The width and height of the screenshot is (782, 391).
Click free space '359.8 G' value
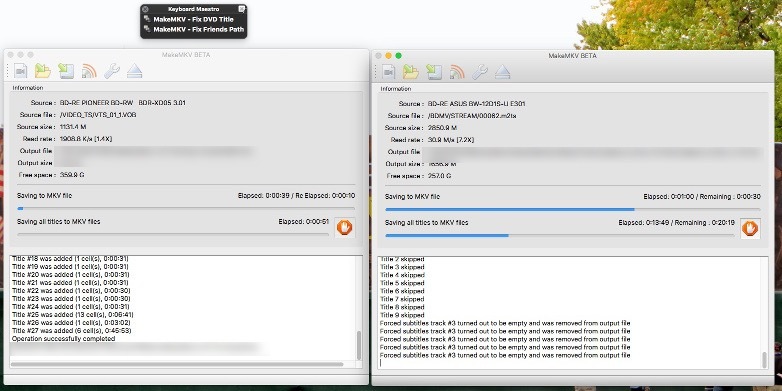73,175
